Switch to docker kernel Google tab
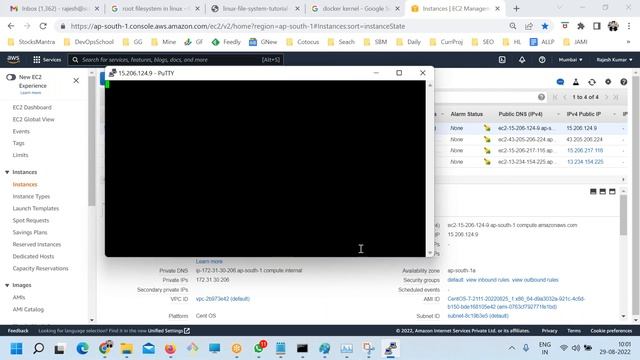The image size is (640, 360). pyautogui.click(x=354, y=9)
